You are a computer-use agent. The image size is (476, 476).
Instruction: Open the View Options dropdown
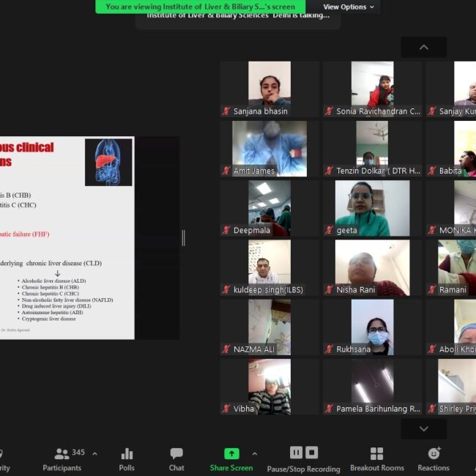(x=349, y=7)
